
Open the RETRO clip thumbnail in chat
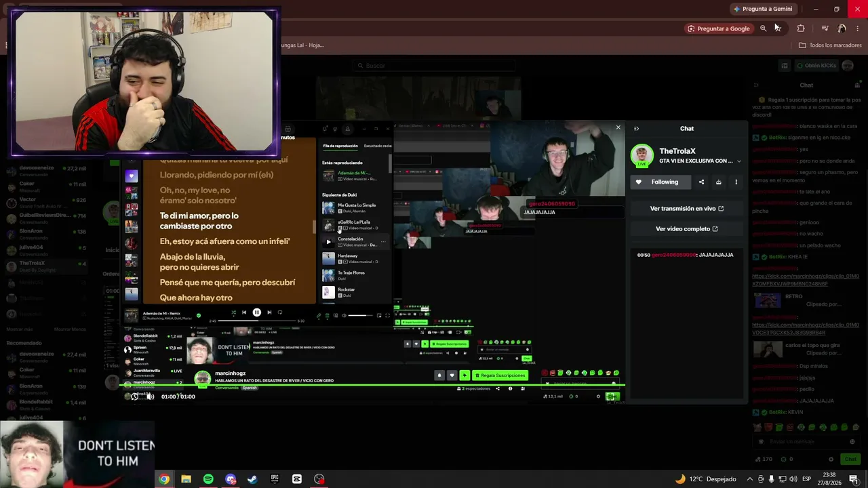tap(767, 300)
